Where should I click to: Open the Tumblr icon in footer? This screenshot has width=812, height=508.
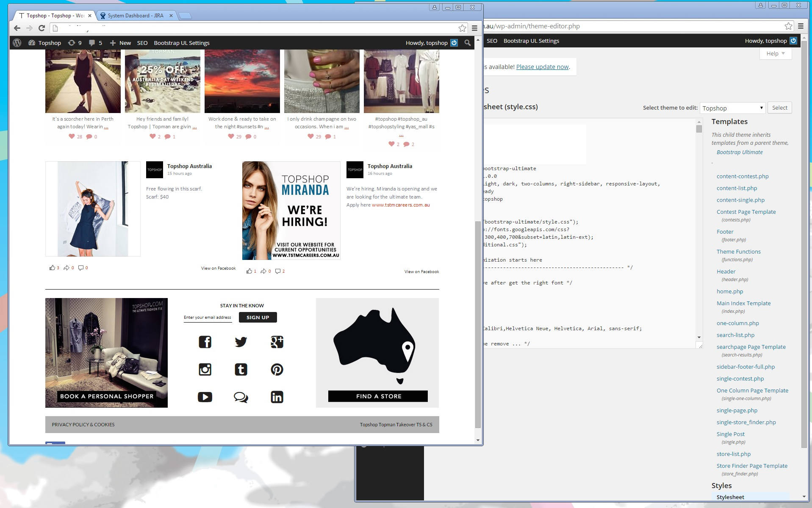241,369
